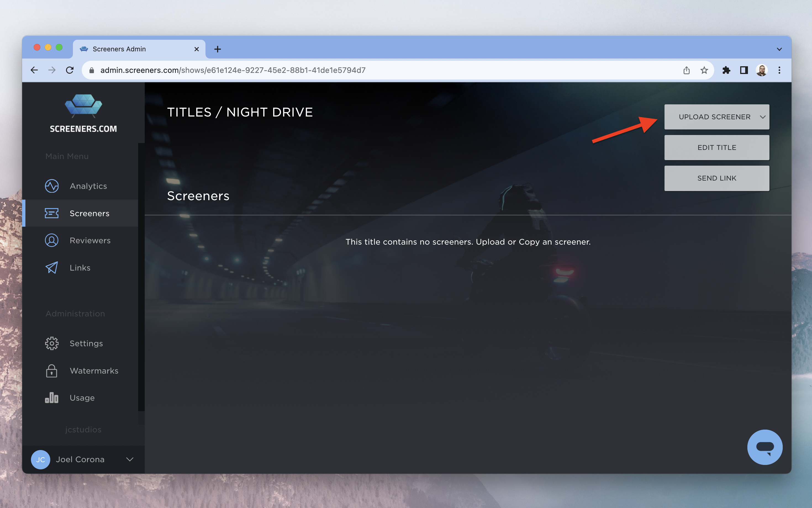Switch to the Screeners Admin tab
The height and width of the screenshot is (508, 812).
point(139,49)
